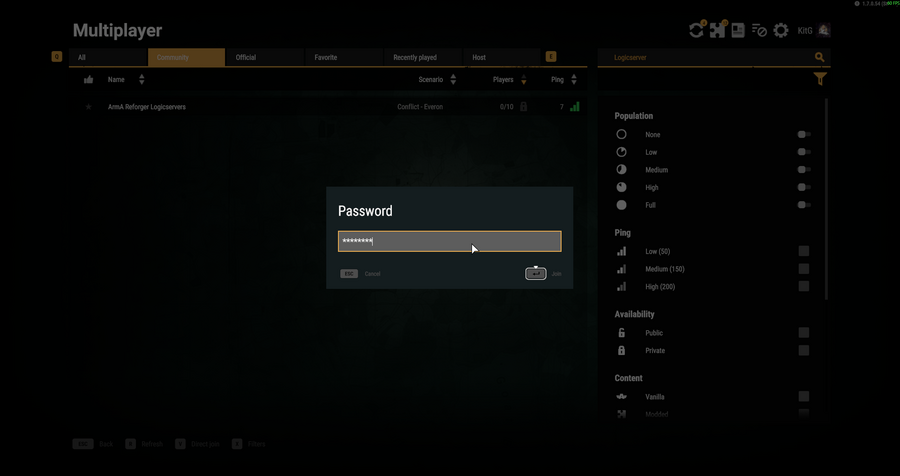The height and width of the screenshot is (476, 900).
Task: Check the Vanilla content checkbox
Action: coord(804,396)
